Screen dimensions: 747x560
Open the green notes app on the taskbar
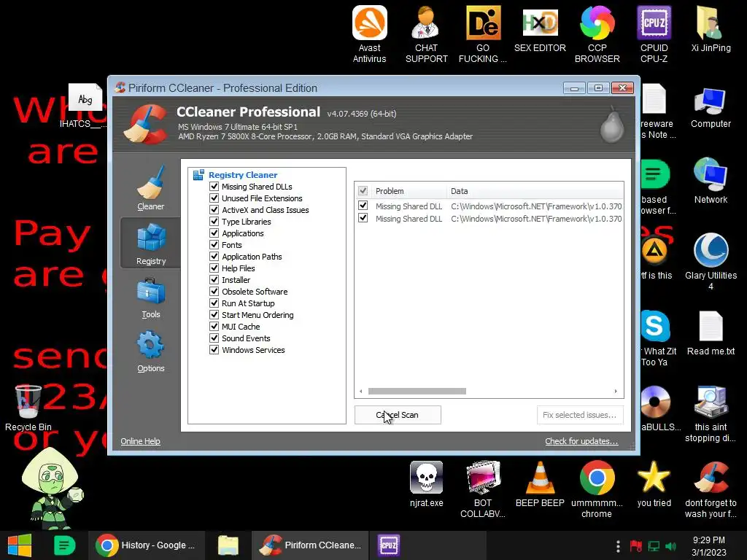coord(64,545)
